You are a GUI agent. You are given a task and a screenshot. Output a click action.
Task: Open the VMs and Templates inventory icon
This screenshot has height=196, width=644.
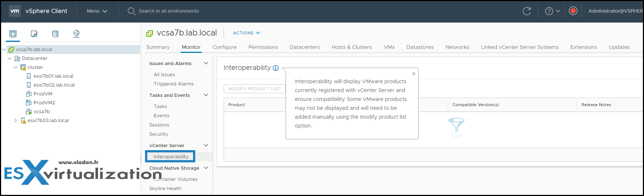click(x=34, y=34)
